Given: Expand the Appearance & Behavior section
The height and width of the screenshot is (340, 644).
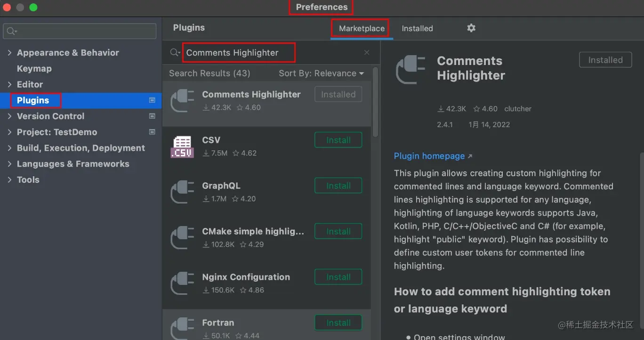Looking at the screenshot, I should pyautogui.click(x=9, y=53).
